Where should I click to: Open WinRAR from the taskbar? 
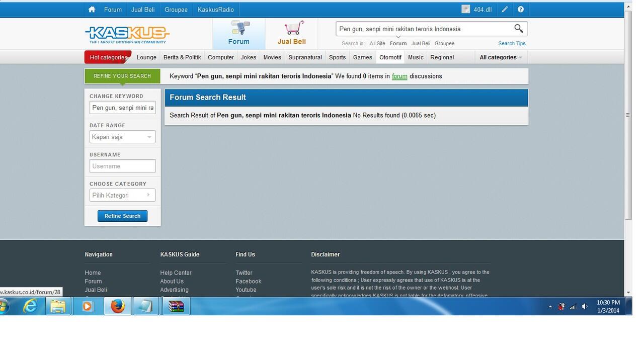(x=176, y=306)
